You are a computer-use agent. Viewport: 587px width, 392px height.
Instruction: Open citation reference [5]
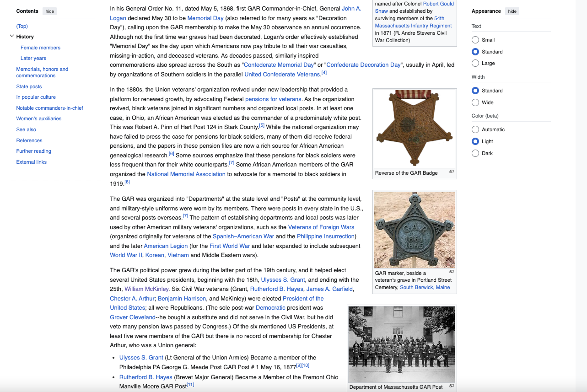click(x=262, y=125)
